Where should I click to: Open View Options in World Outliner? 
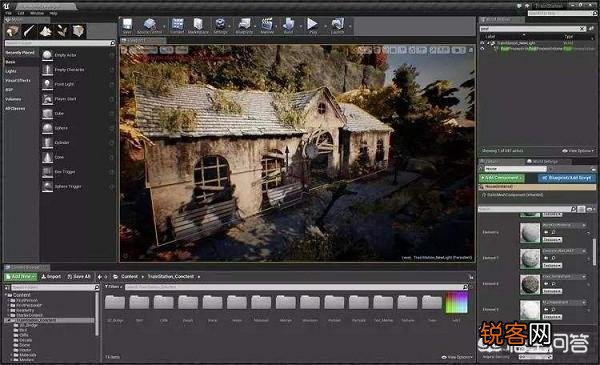click(x=578, y=151)
